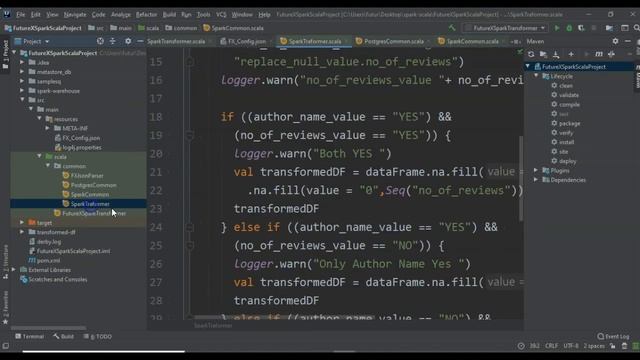Change UTF-8 file encoding in status bar
The width and height of the screenshot is (640, 360).
[571, 346]
